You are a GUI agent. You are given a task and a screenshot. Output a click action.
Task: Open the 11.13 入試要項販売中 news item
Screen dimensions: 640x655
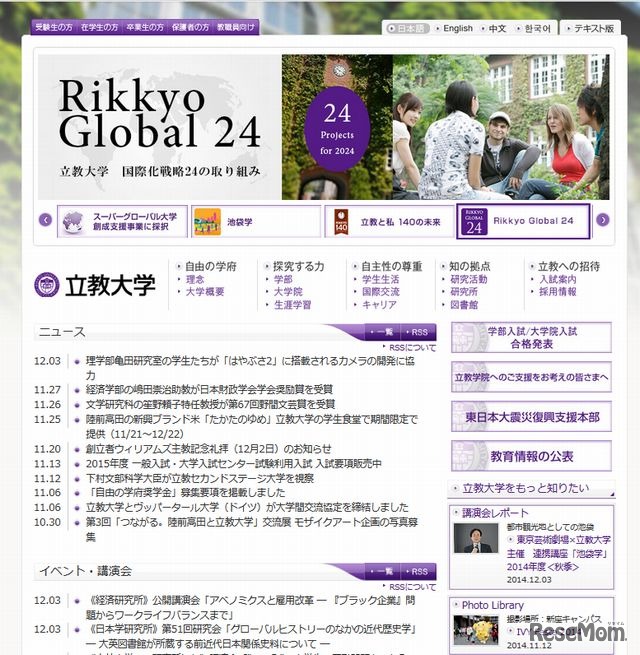coord(234,463)
